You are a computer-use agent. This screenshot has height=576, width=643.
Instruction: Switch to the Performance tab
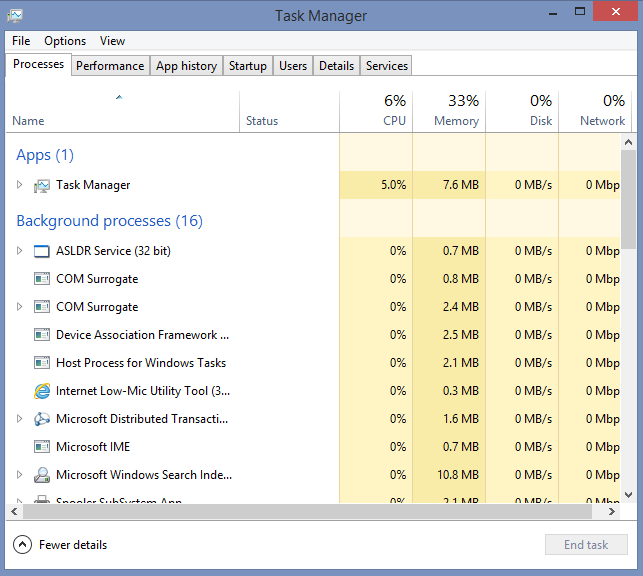[x=110, y=66]
